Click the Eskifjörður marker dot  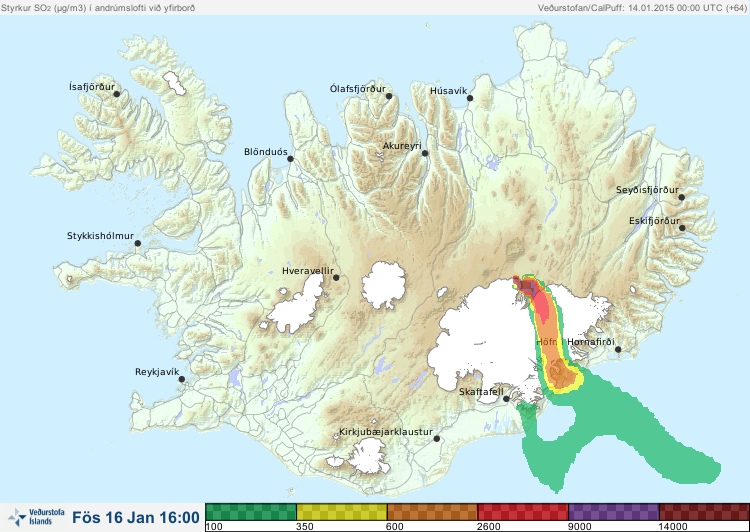click(682, 228)
